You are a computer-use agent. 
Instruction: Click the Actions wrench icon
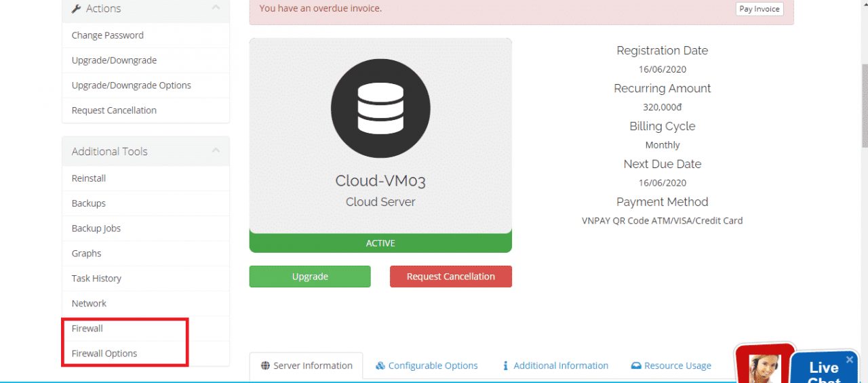pos(76,9)
